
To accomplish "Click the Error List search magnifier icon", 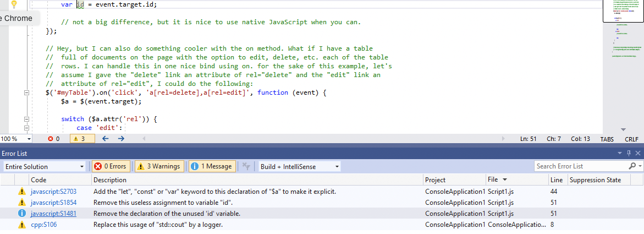I will click(632, 166).
